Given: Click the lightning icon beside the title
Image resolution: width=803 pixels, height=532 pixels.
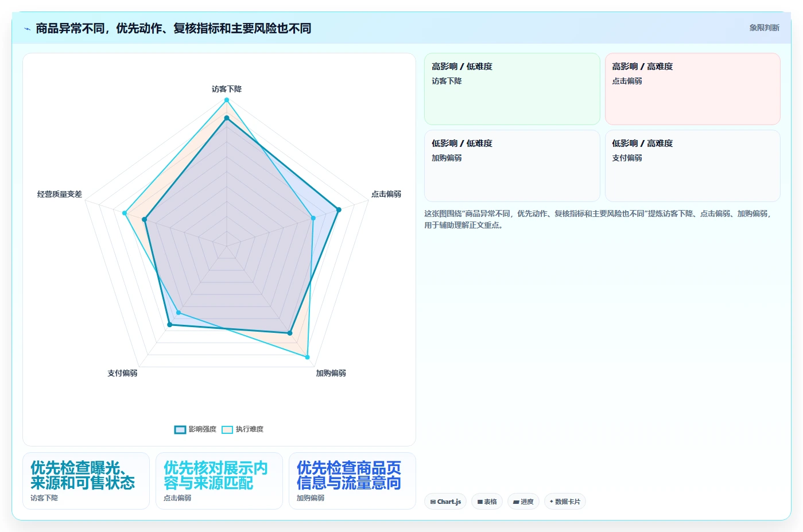Looking at the screenshot, I should tap(27, 29).
